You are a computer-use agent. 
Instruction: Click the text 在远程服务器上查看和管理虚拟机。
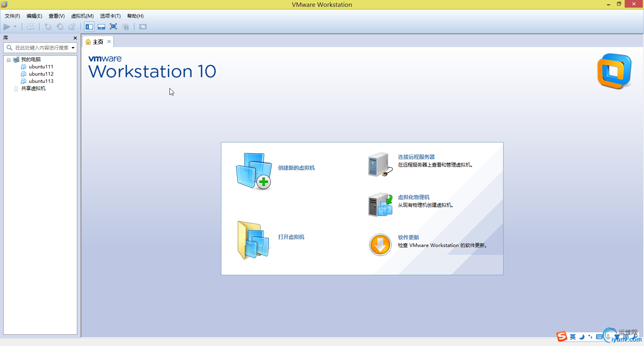436,165
